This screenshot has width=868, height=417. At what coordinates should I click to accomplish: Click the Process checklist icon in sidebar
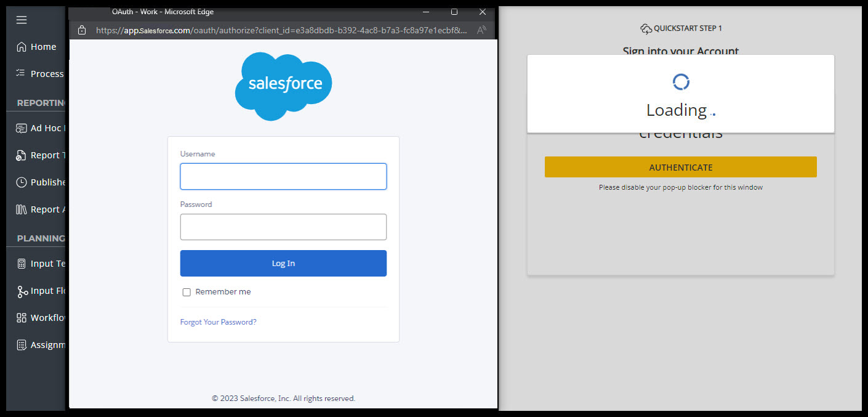(22, 73)
